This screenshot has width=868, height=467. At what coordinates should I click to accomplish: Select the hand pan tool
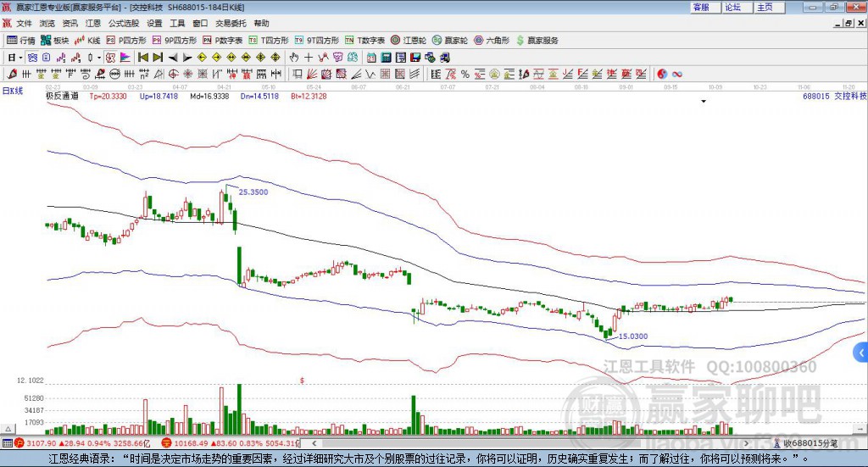coord(294,58)
